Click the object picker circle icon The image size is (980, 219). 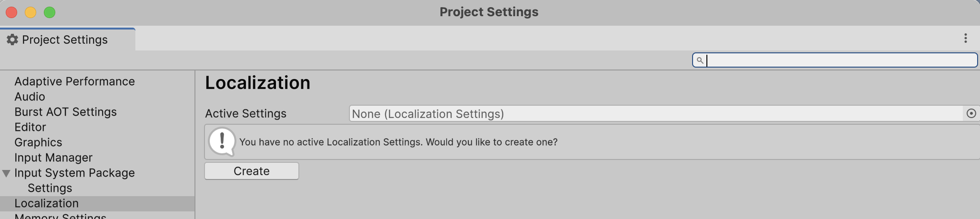[x=971, y=113]
